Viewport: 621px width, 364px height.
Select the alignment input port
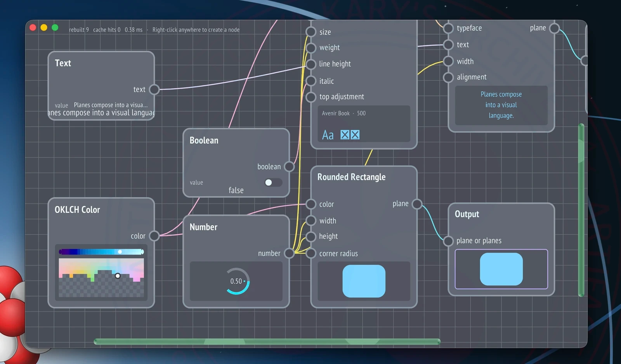point(448,77)
